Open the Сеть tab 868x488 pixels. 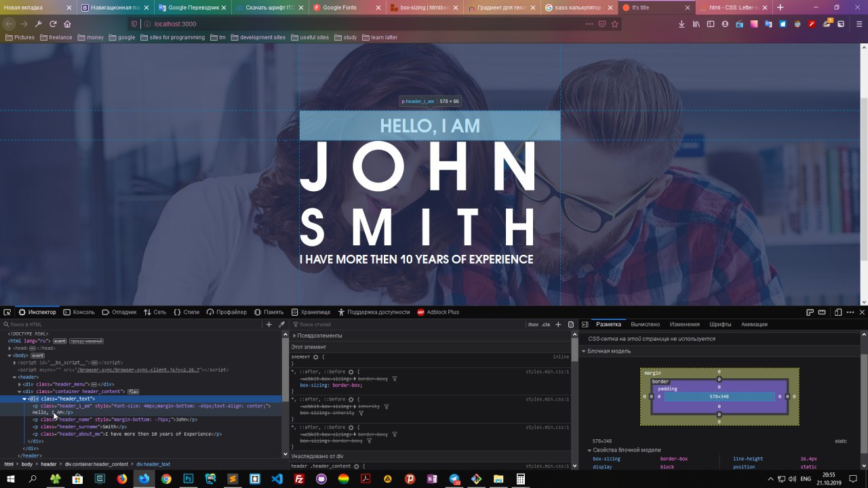155,312
